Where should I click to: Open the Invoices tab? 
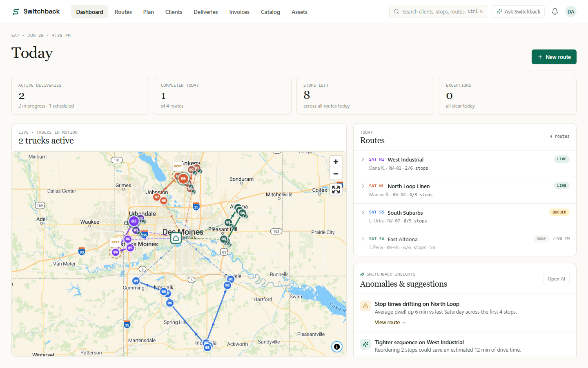239,12
